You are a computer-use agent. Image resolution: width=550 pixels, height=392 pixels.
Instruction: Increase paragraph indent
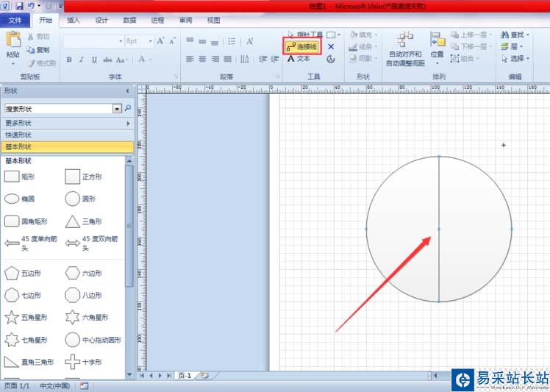(x=275, y=59)
